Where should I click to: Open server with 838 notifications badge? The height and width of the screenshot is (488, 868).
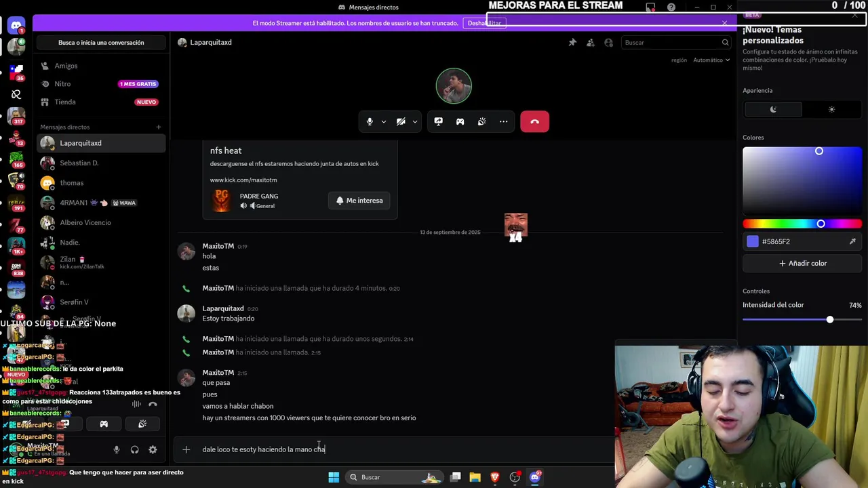tap(16, 267)
